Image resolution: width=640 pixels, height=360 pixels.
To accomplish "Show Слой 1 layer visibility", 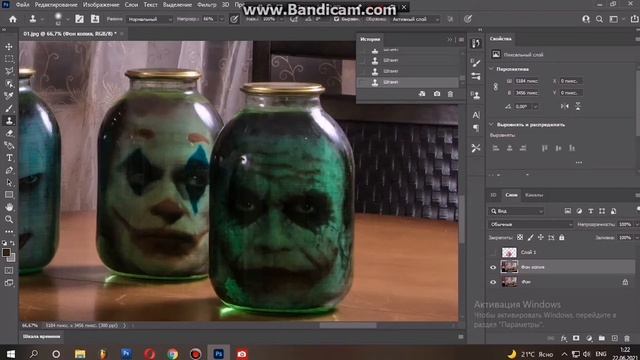I will [493, 252].
